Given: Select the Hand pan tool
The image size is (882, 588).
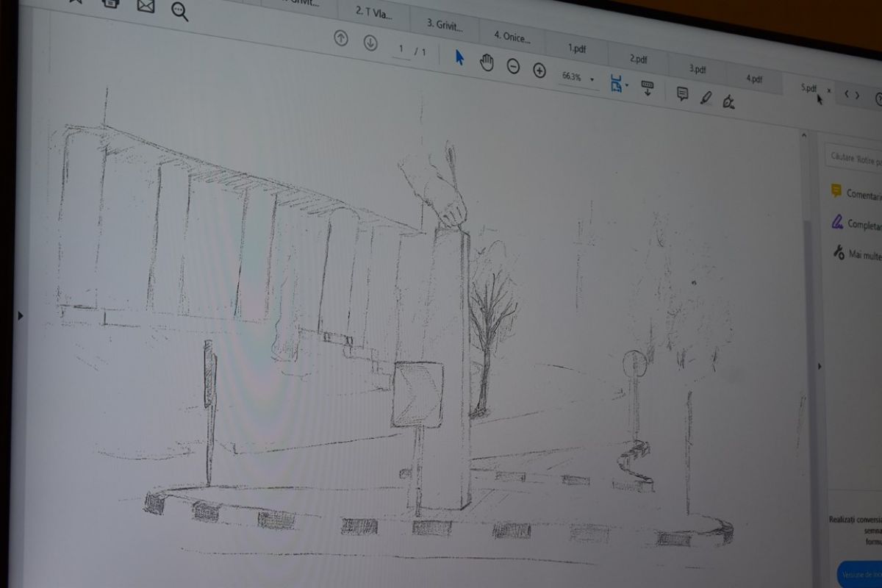Looking at the screenshot, I should coord(487,62).
